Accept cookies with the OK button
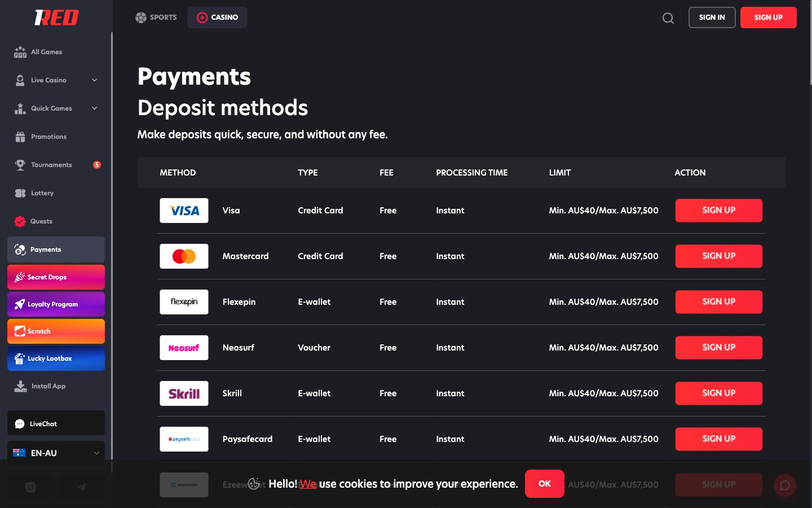This screenshot has height=508, width=812. (x=545, y=484)
